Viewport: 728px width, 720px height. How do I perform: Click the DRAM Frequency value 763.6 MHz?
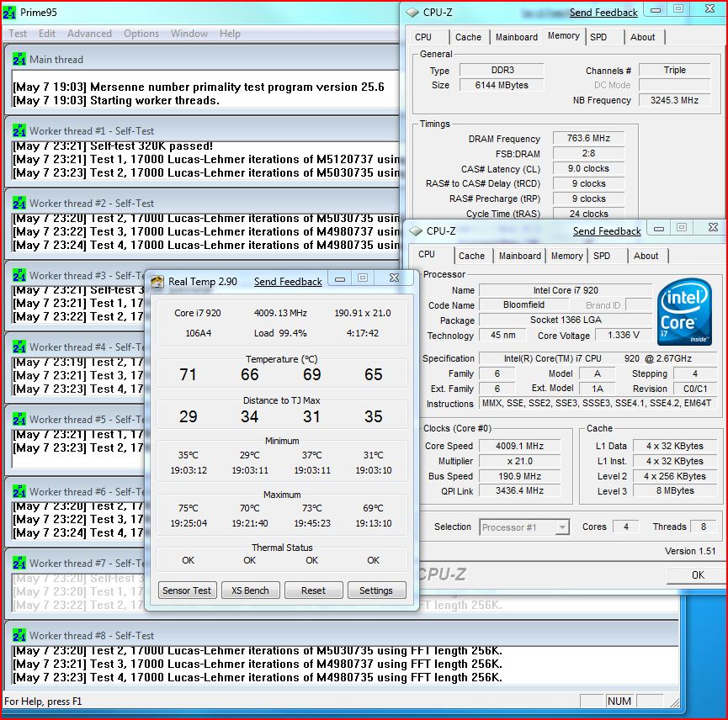[588, 138]
